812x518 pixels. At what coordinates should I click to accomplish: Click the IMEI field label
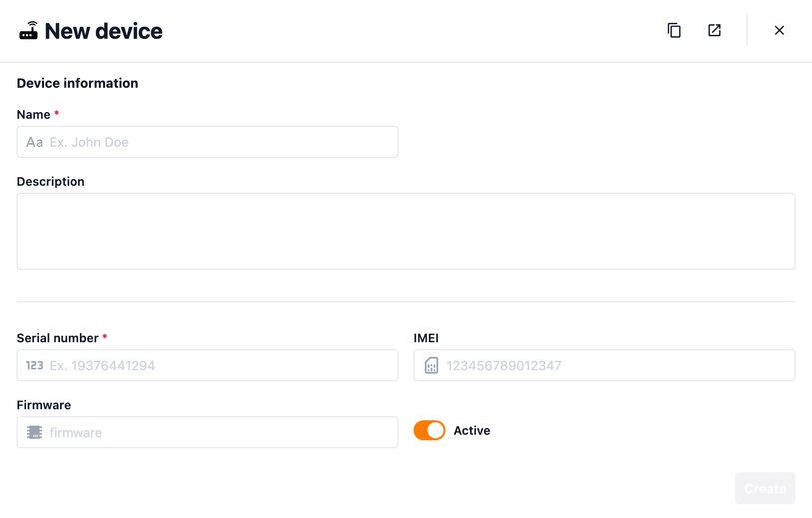426,338
